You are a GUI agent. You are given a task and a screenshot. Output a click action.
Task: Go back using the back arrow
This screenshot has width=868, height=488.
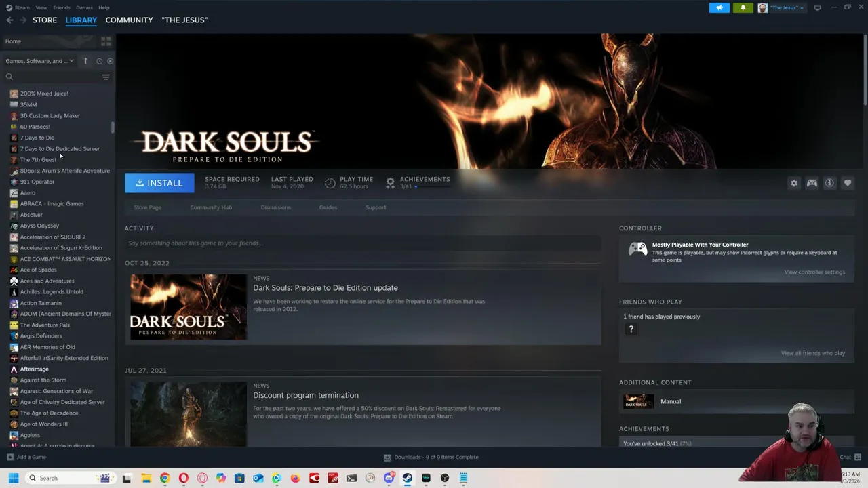coord(9,20)
